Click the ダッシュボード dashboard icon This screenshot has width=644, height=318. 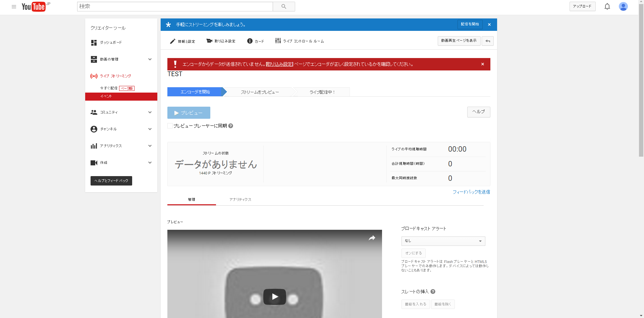pyautogui.click(x=94, y=43)
